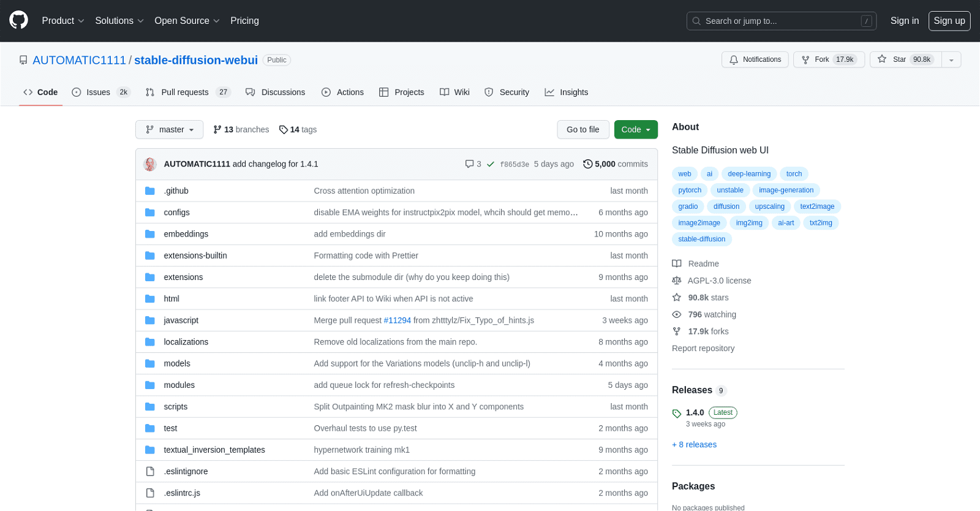Screen dimensions: 980x511
Task: Open the Product menu
Action: click(62, 21)
